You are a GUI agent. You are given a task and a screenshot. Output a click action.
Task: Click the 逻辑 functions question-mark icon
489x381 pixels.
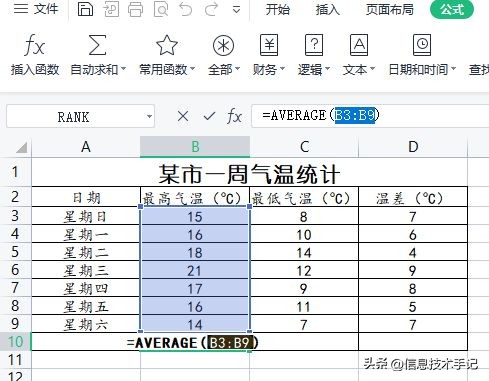314,45
